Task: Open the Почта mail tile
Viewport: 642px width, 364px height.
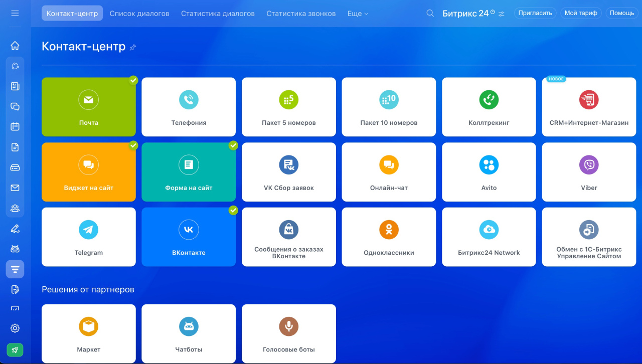Action: click(x=89, y=107)
